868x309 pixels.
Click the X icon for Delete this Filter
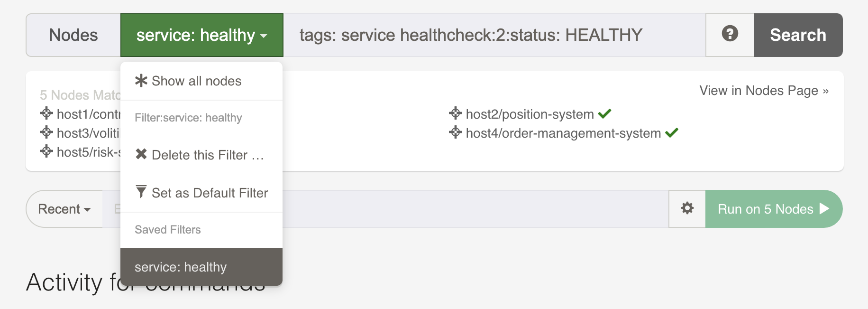pyautogui.click(x=141, y=154)
